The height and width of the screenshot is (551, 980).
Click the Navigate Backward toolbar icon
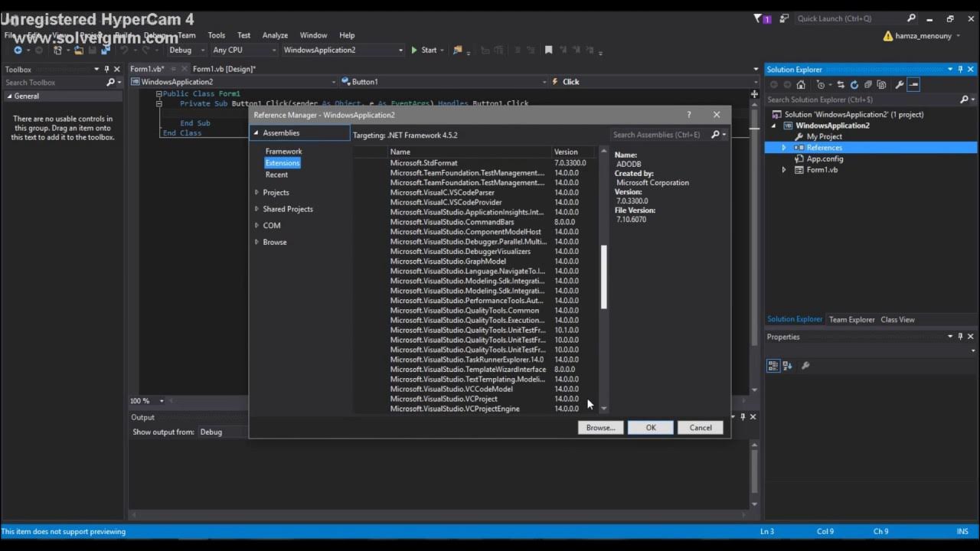pos(18,51)
